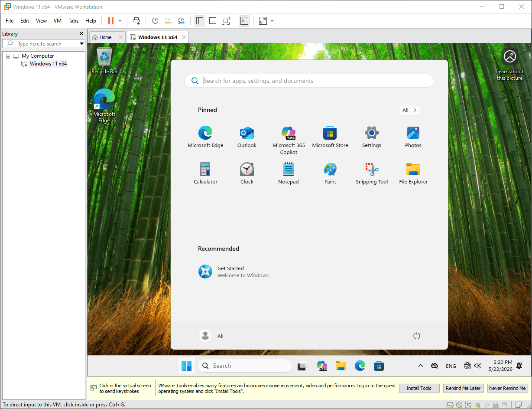Open File Explorer from pinned apps
The image size is (532, 409).
[x=413, y=173]
